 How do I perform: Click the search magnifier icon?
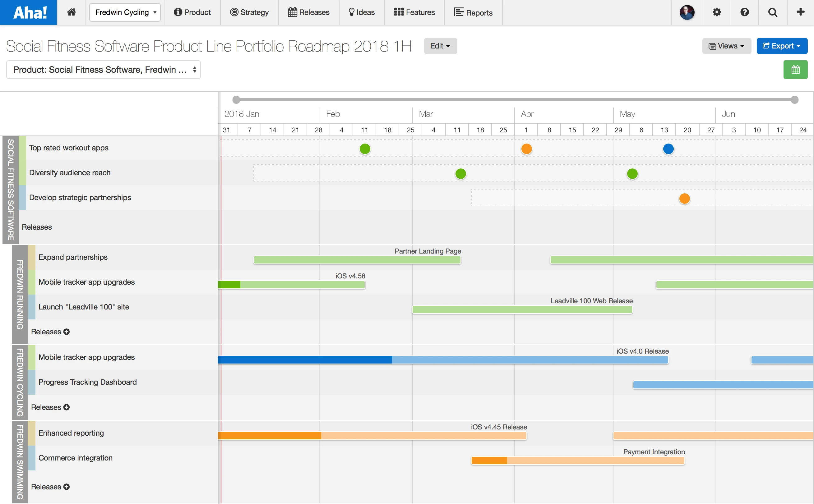[773, 12]
